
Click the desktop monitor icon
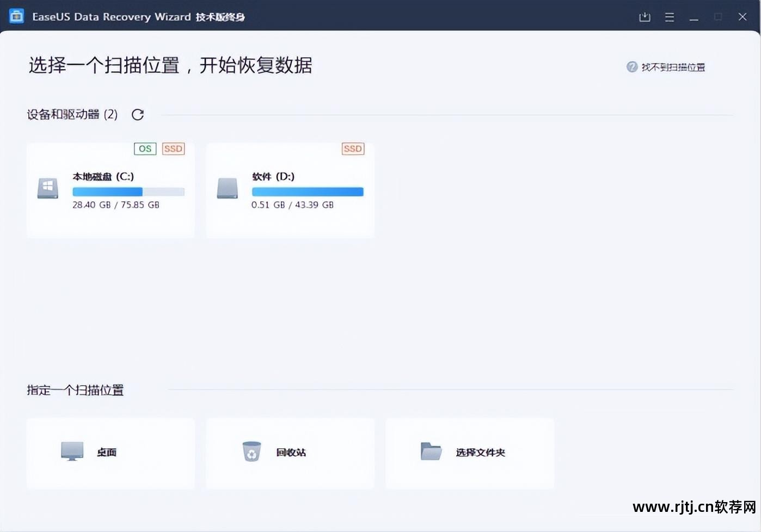(x=72, y=451)
